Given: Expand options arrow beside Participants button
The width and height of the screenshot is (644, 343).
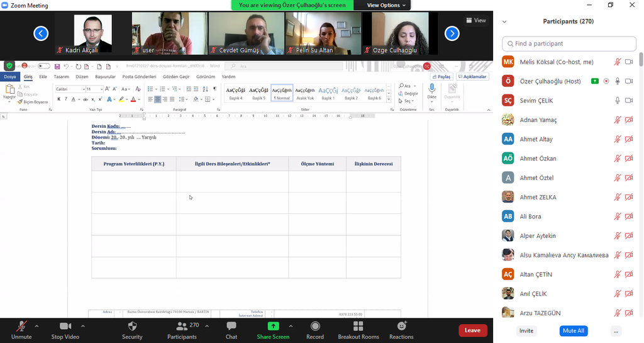Looking at the screenshot, I should 206,326.
